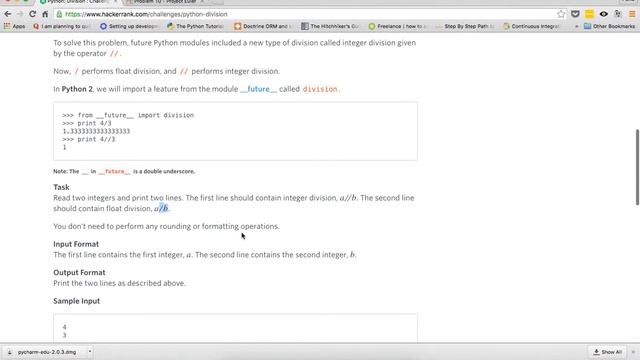
Task: Follow the blue __future__ module link
Action: [x=258, y=89]
